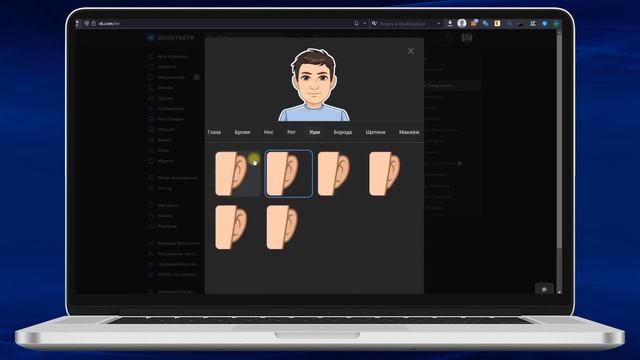Click the green round extension icon

pyautogui.click(x=556, y=24)
